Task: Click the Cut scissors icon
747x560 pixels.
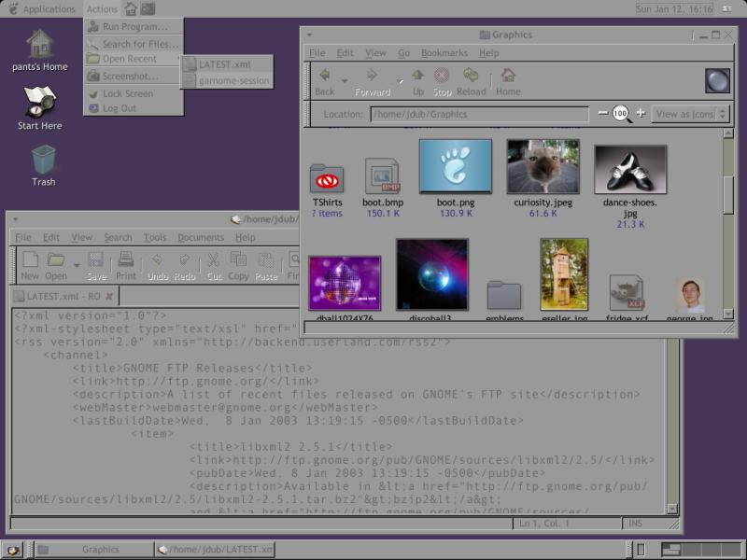Action: coord(213,261)
